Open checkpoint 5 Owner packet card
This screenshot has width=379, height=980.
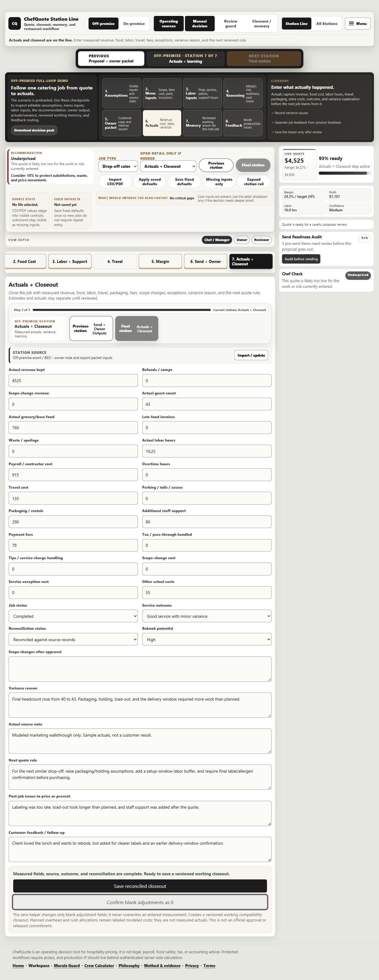tap(122, 123)
